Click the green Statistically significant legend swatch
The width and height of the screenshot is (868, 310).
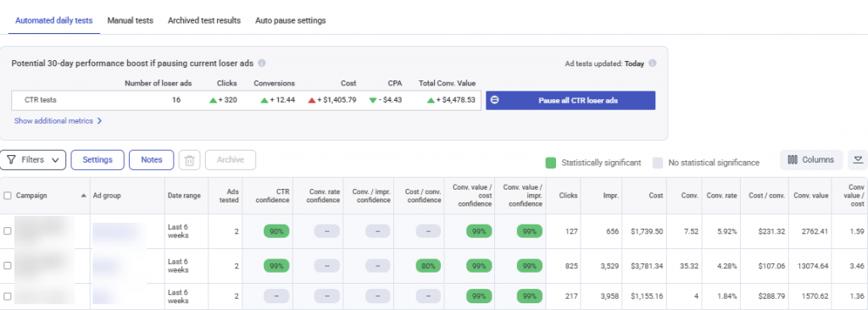[550, 163]
